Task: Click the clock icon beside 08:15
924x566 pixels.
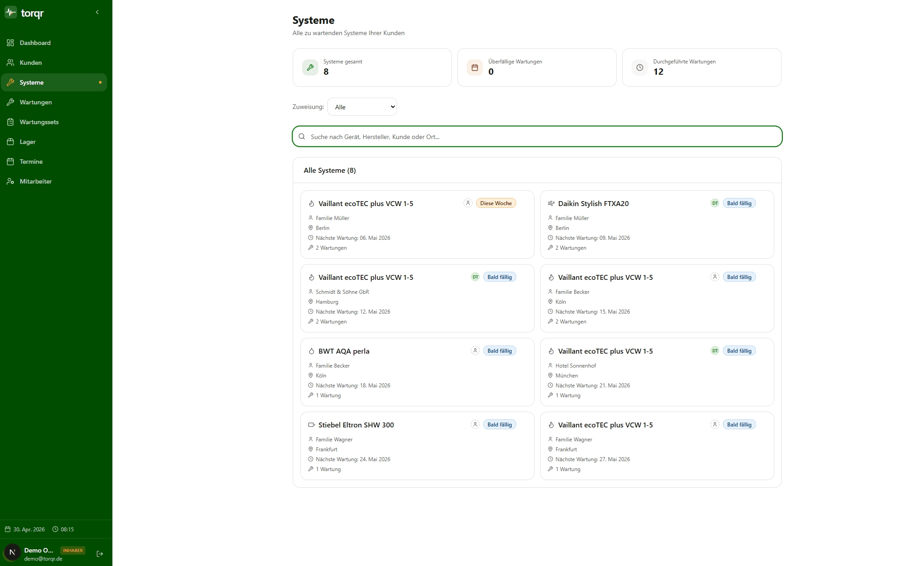Action: coord(55,529)
